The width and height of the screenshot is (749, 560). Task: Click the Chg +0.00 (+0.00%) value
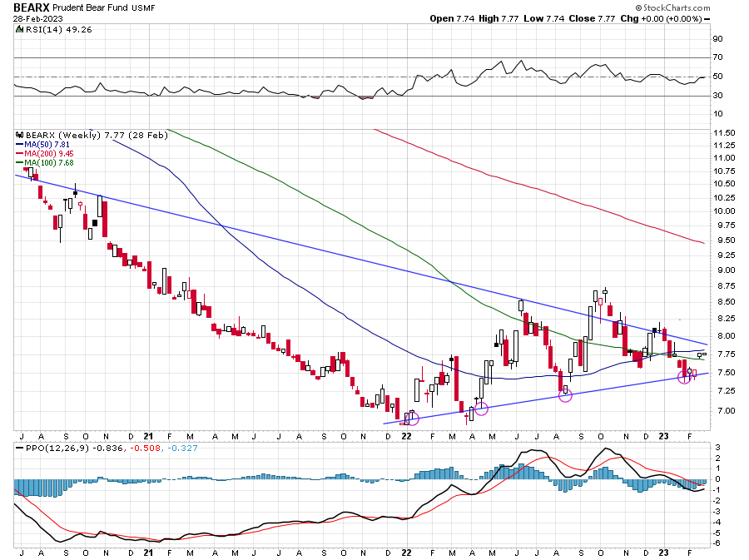(x=661, y=18)
